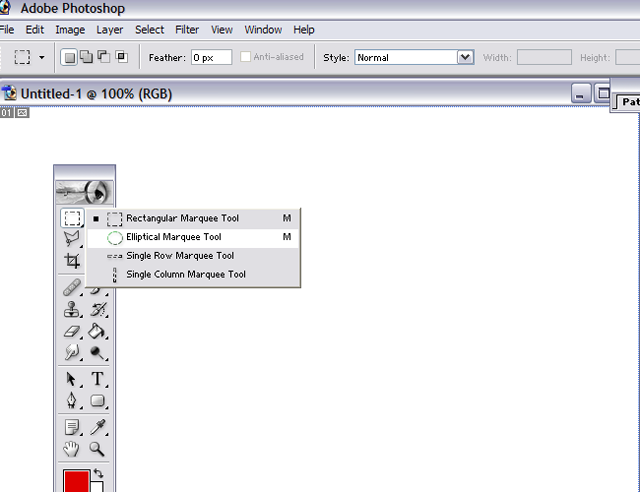Enable Subtract from selection mode
The height and width of the screenshot is (492, 640).
point(104,57)
